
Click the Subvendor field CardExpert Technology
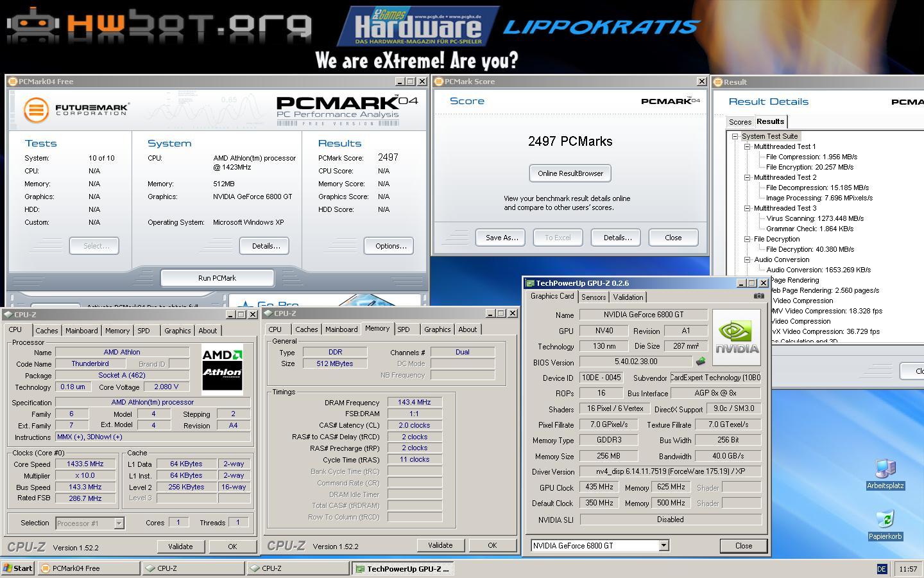715,378
